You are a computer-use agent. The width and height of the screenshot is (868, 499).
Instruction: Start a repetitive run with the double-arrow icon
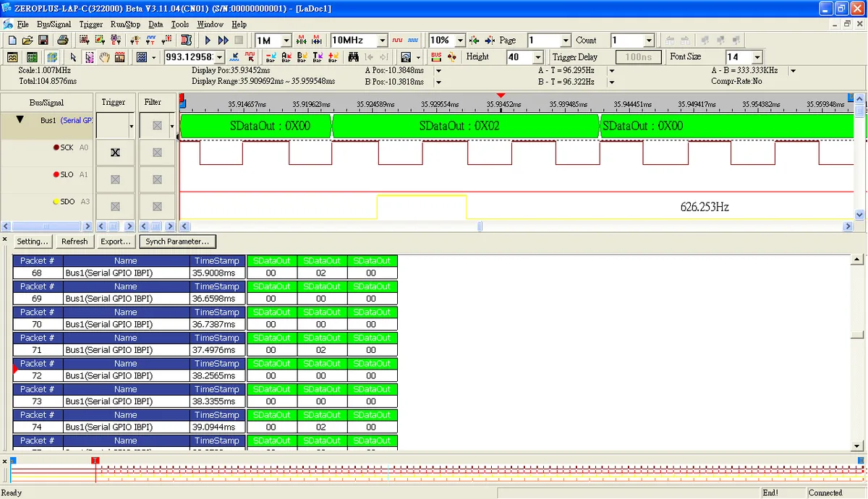(x=224, y=40)
